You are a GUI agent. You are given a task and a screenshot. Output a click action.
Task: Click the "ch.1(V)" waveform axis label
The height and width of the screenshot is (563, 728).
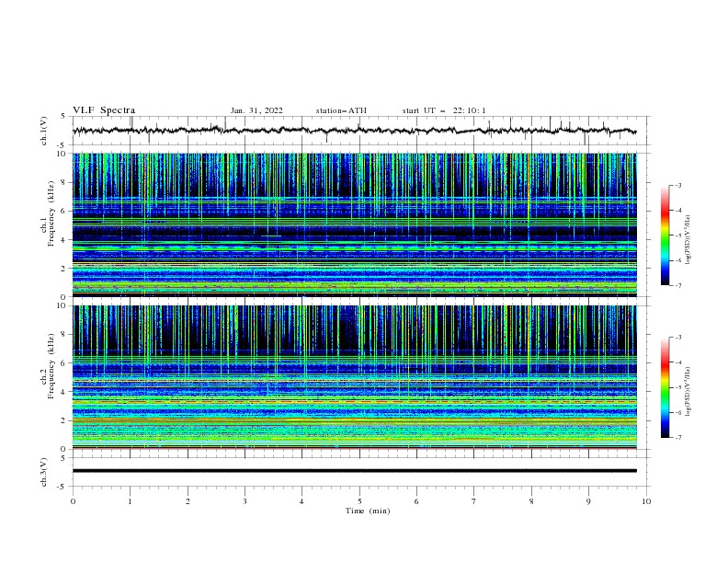[44, 131]
